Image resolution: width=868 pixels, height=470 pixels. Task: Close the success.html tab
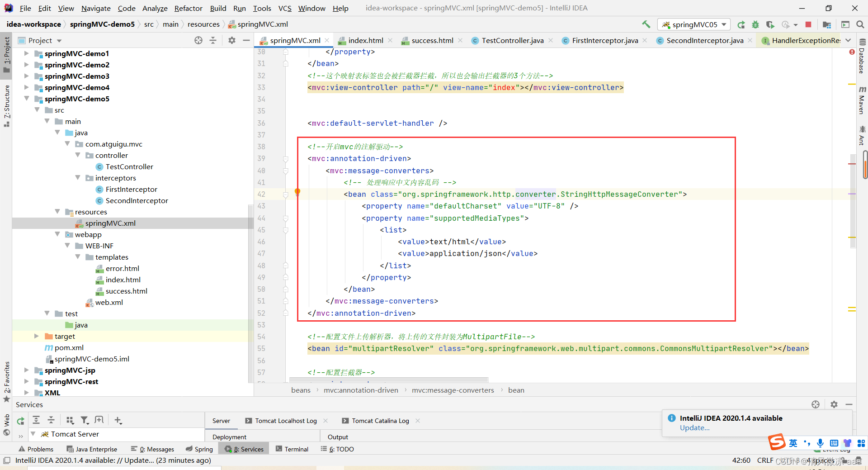pos(460,40)
